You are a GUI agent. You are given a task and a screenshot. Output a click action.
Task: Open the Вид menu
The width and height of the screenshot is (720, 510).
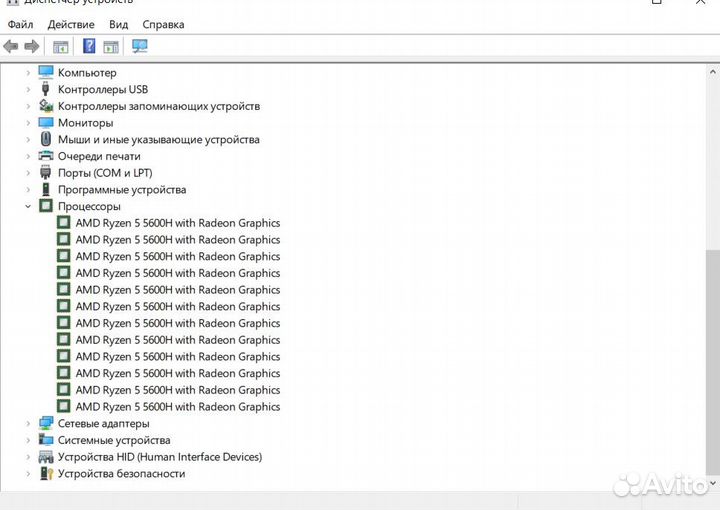(x=118, y=24)
